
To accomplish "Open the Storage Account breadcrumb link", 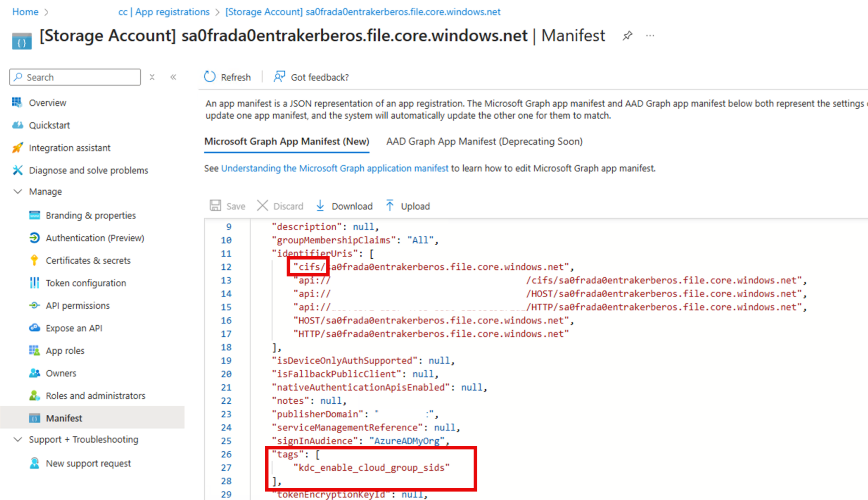I will (x=362, y=12).
